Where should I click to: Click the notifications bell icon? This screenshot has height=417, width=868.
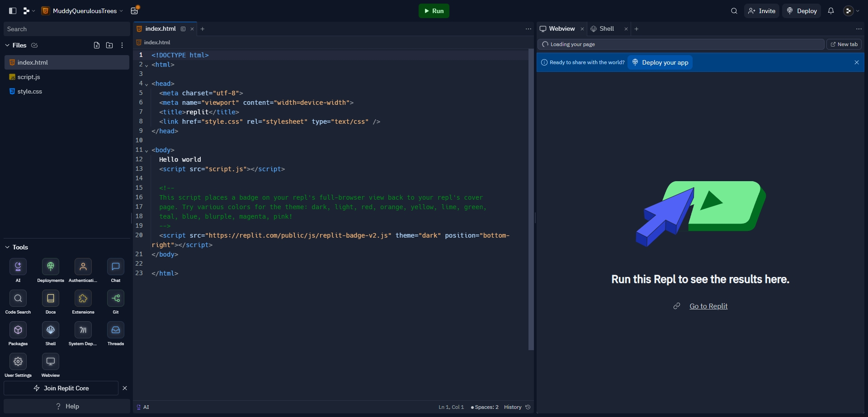pyautogui.click(x=831, y=11)
